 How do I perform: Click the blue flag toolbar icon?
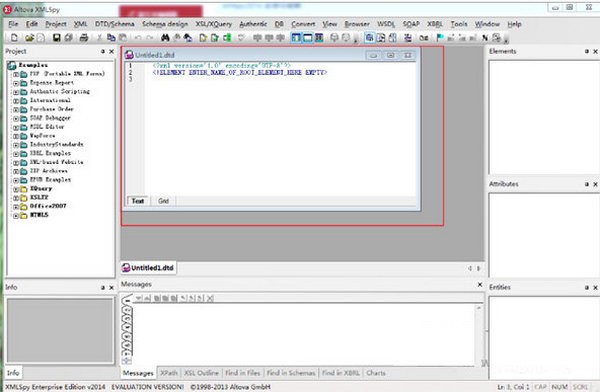coord(440,38)
